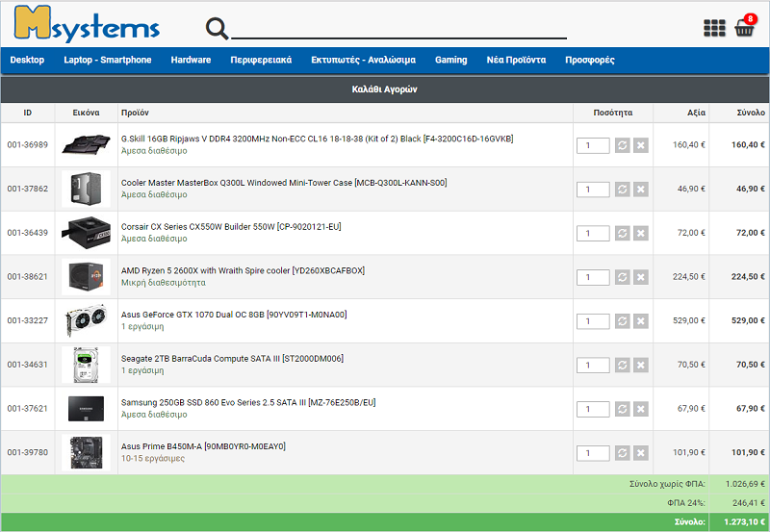Image resolution: width=770 pixels, height=532 pixels.
Task: Click the magnifying glass search icon
Action: point(218,29)
